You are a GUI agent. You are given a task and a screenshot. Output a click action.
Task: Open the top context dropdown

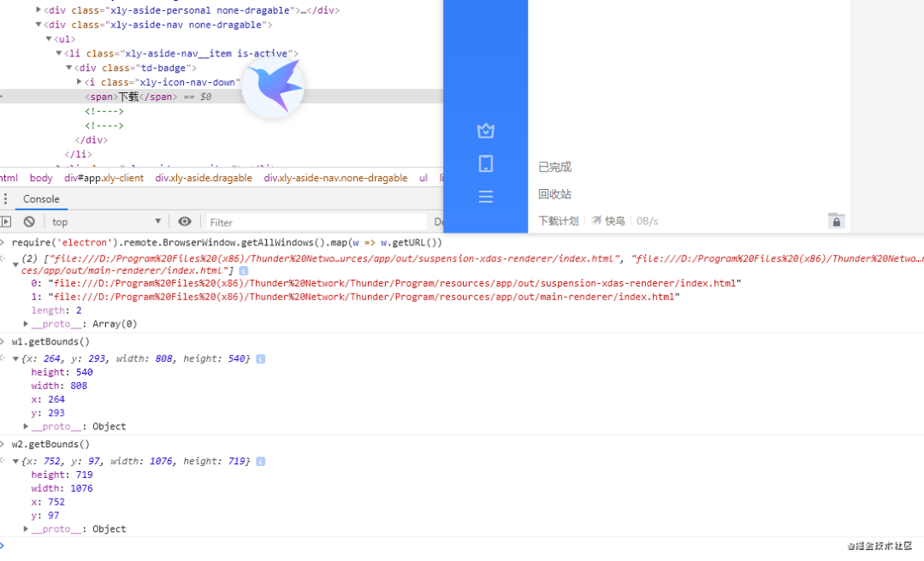click(106, 221)
